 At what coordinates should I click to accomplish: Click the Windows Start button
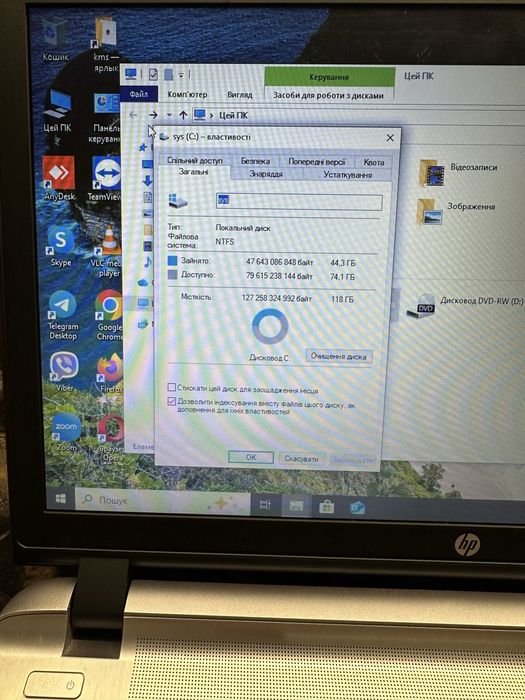click(x=61, y=498)
